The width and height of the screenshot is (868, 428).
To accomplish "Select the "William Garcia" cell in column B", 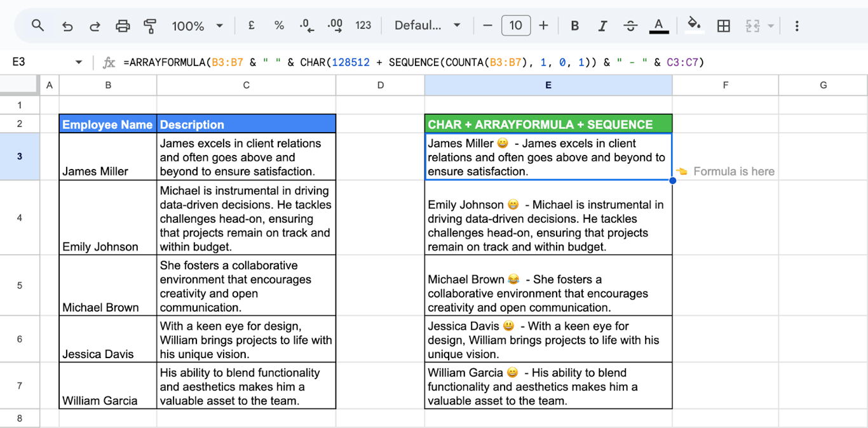I will pyautogui.click(x=108, y=385).
